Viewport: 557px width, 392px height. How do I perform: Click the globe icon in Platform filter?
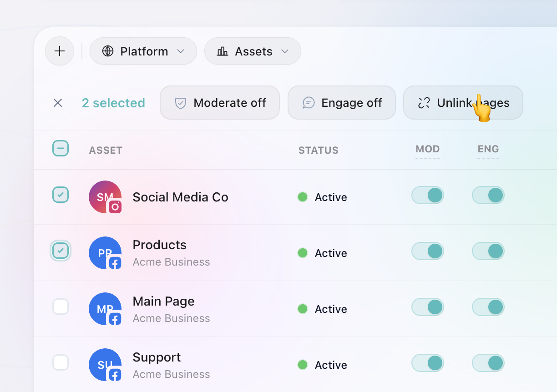click(x=108, y=51)
